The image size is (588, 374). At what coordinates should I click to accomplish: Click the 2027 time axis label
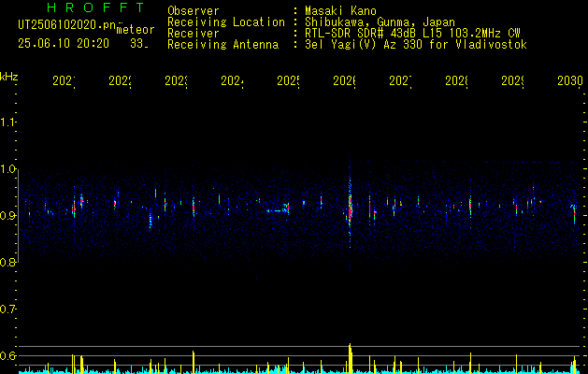pyautogui.click(x=400, y=80)
